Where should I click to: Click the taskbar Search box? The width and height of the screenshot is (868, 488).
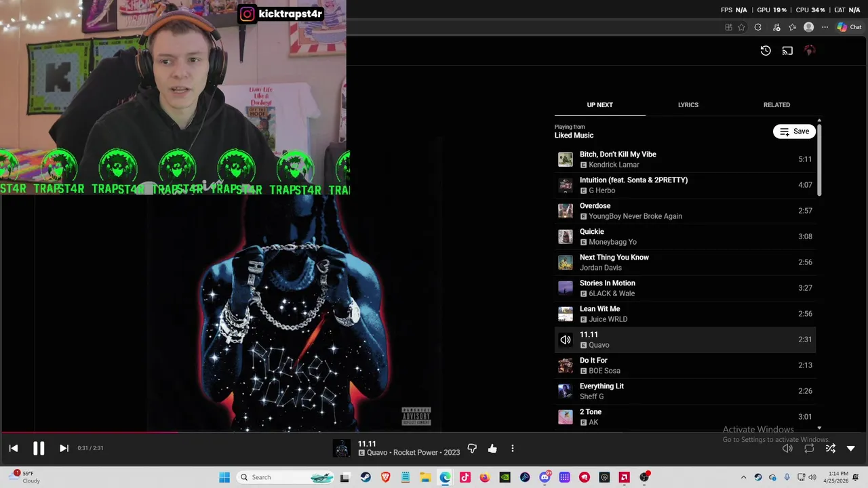285,477
